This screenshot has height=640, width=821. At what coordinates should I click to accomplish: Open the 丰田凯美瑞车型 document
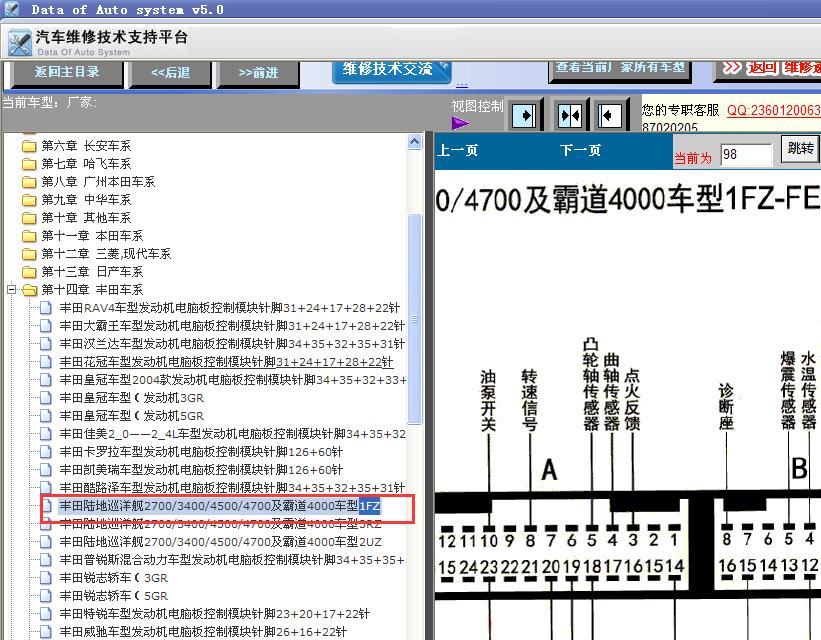click(201, 470)
